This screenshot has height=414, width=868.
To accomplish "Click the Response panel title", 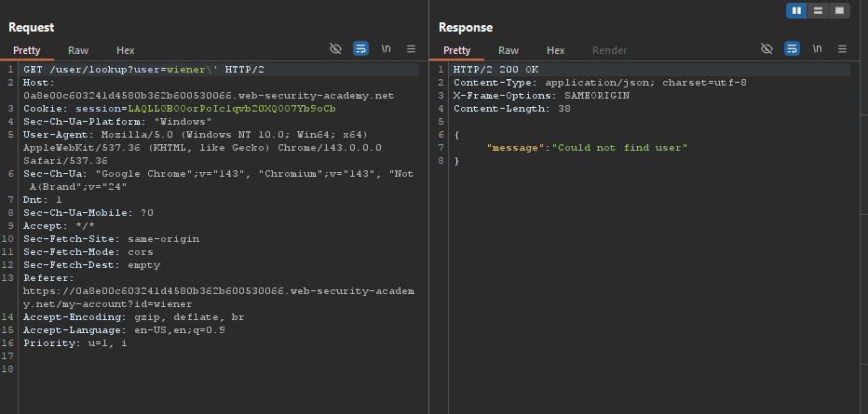I will point(466,27).
